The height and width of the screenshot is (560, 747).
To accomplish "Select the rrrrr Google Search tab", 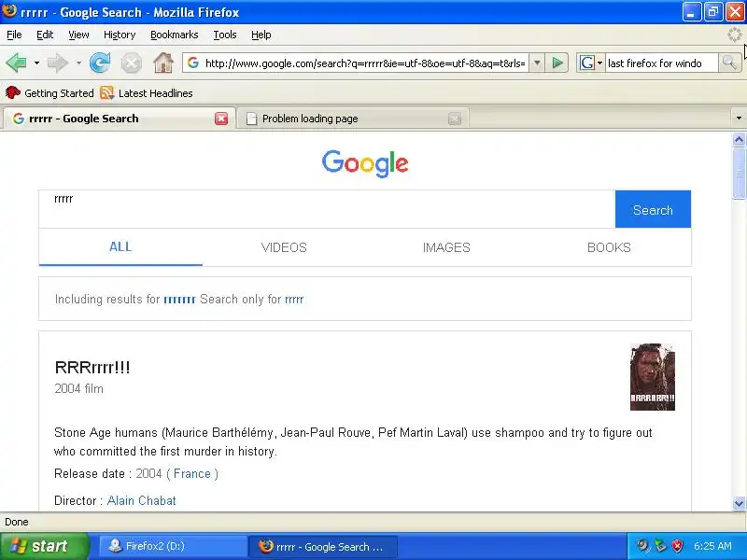I will coord(120,119).
